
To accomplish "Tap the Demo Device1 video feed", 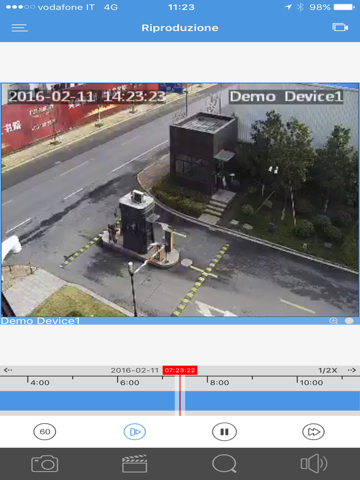I will pos(180,200).
